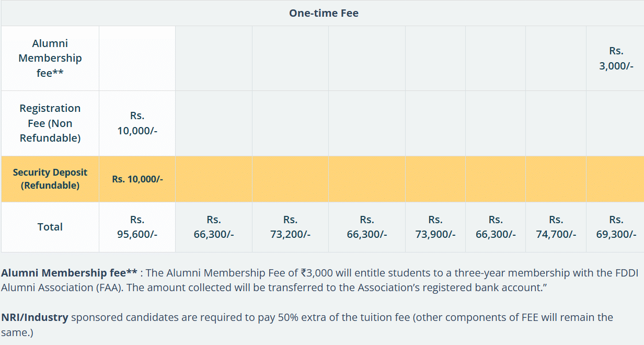Select the Rs. 95,600/- total cell

point(137,227)
